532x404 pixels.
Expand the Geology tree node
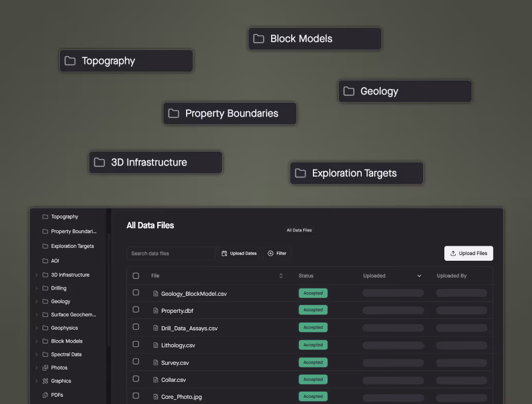click(x=36, y=301)
